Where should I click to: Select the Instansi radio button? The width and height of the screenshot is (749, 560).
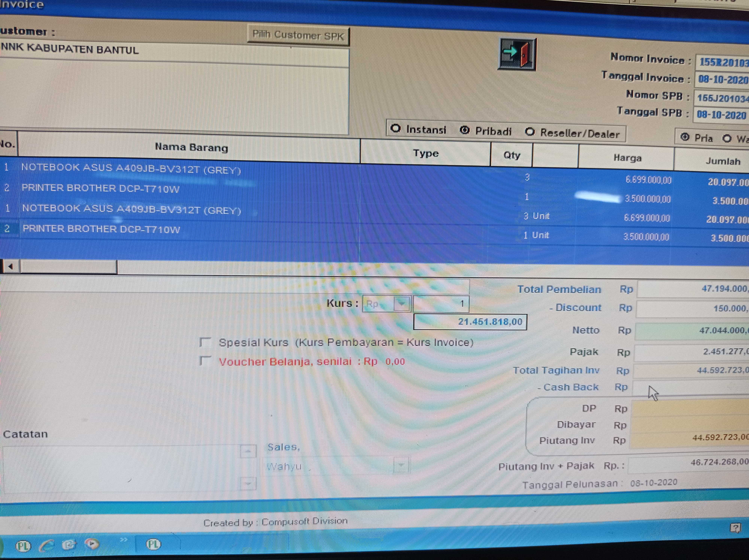point(395,128)
